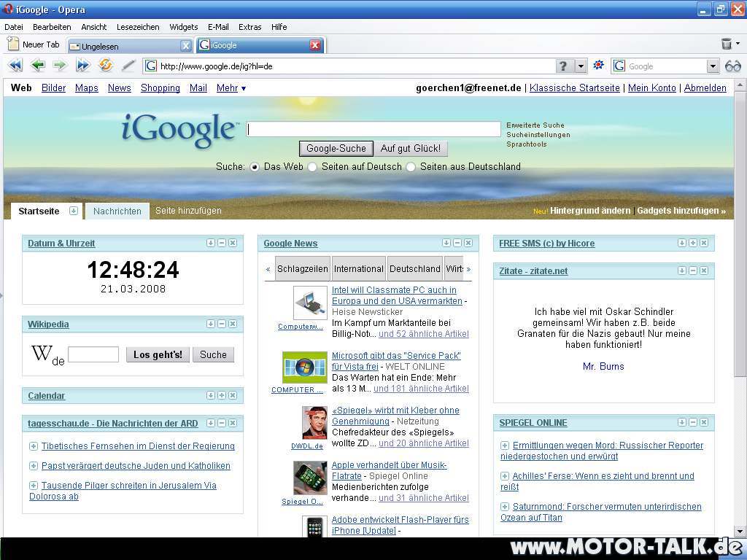Click the glasses icon at the toolbar's right end
The height and width of the screenshot is (560, 747).
(x=732, y=66)
